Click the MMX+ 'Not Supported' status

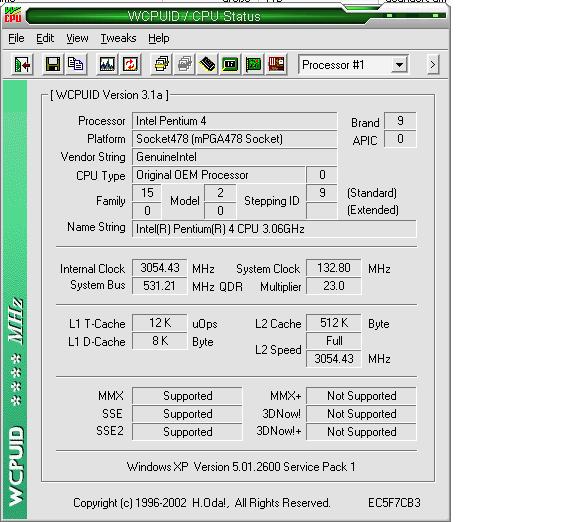pos(361,396)
